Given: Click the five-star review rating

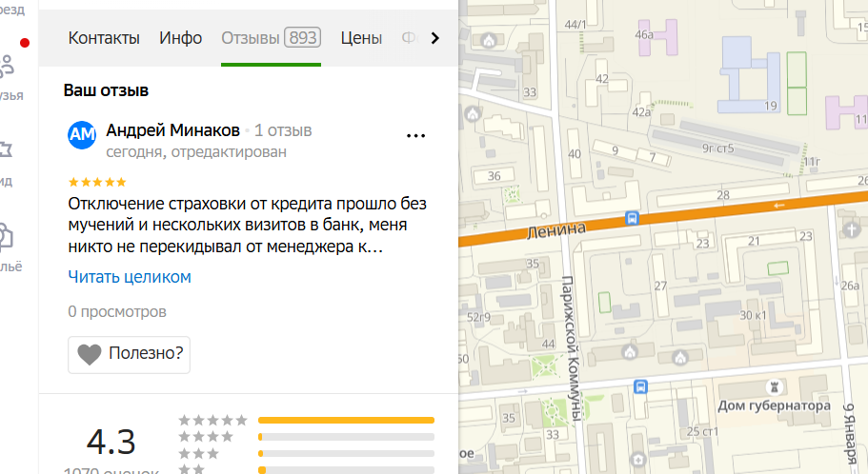Looking at the screenshot, I should (97, 182).
